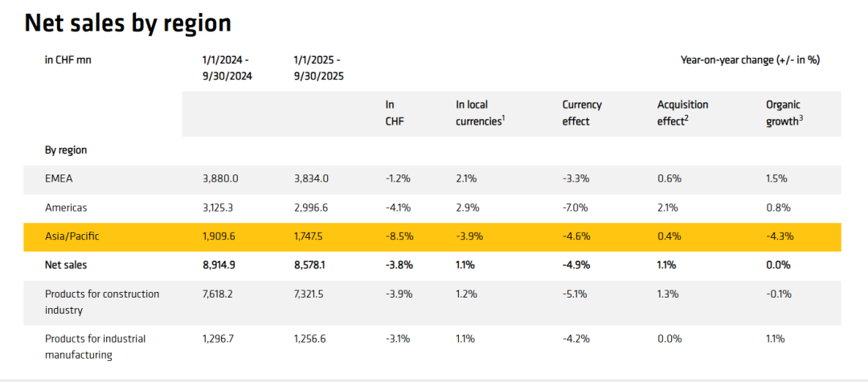Select 'Products for construction industry' label
Screen dimensions: 868x382
(102, 302)
